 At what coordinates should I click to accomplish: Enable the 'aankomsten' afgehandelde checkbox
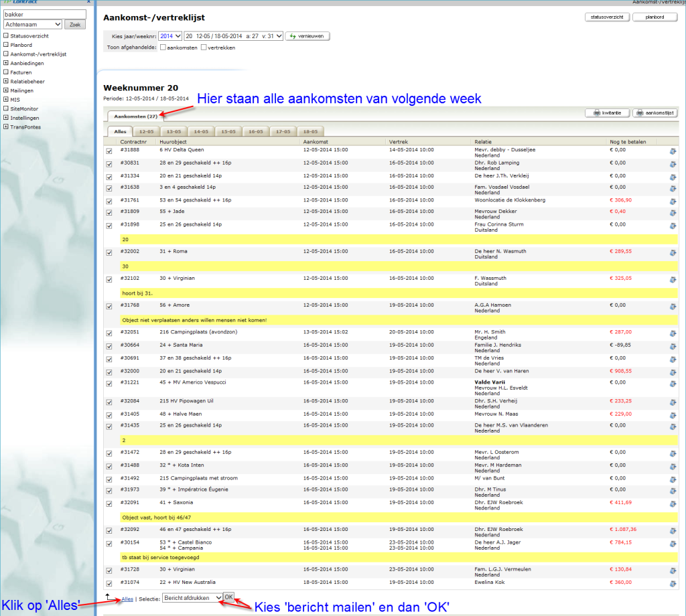163,48
